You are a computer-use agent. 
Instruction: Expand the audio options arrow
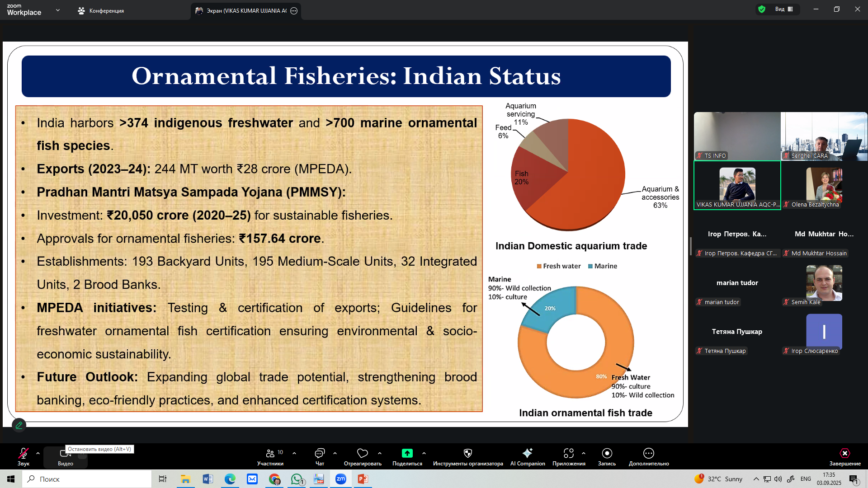point(38,453)
